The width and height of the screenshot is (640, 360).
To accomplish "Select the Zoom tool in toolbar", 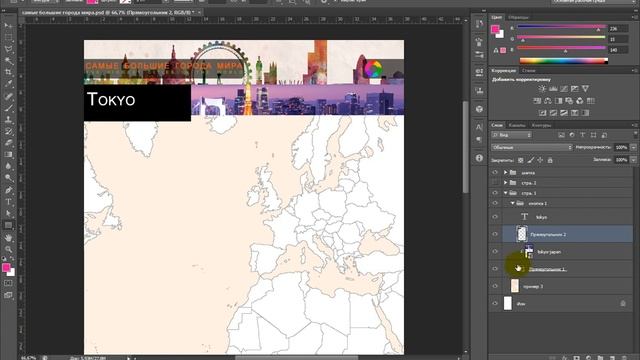I will coord(8,249).
